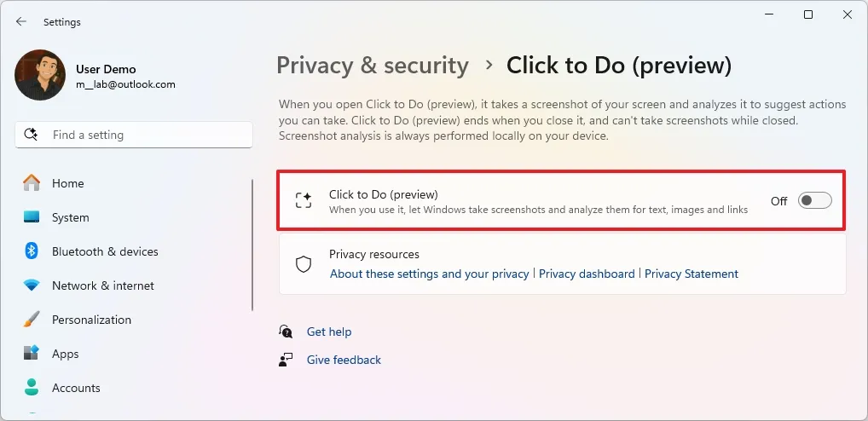Viewport: 868px width, 421px height.
Task: Click the Home icon in sidebar
Action: (x=32, y=183)
